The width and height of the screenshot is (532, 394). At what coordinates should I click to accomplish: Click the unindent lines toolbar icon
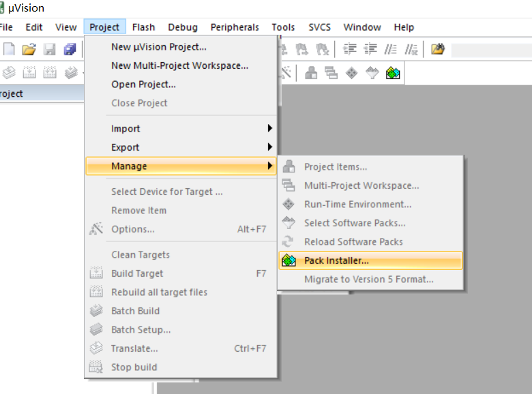click(370, 49)
